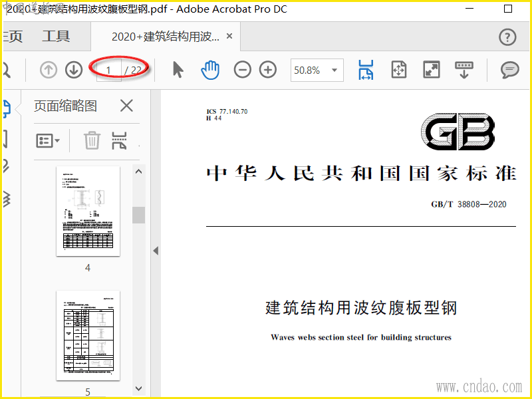Maximize the Acrobat window
The width and height of the screenshot is (532, 399).
pos(508,9)
